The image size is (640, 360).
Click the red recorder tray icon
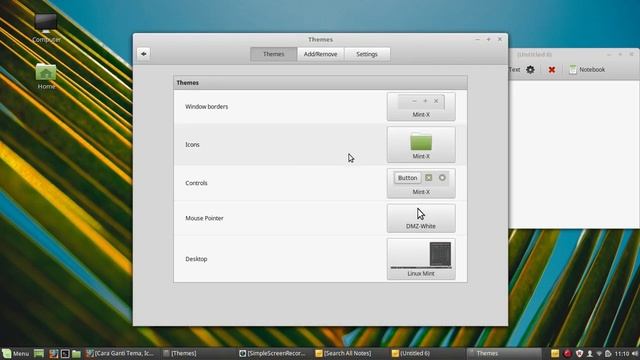coord(567,353)
